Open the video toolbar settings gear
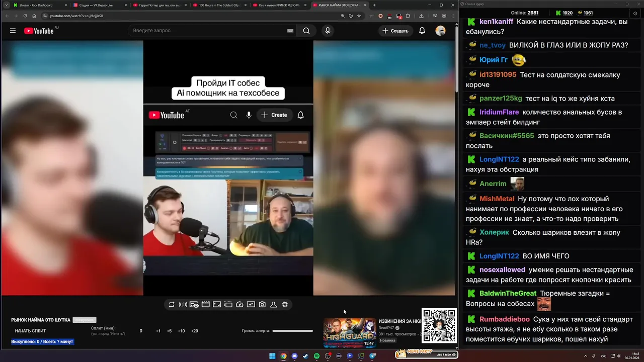The height and width of the screenshot is (362, 644). tap(285, 304)
